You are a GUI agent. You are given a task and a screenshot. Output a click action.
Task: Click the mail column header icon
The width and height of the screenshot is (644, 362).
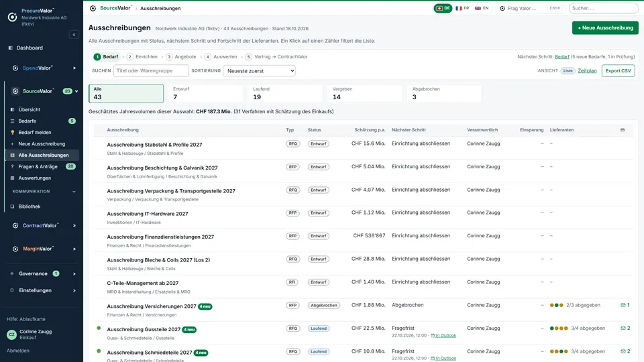623,130
